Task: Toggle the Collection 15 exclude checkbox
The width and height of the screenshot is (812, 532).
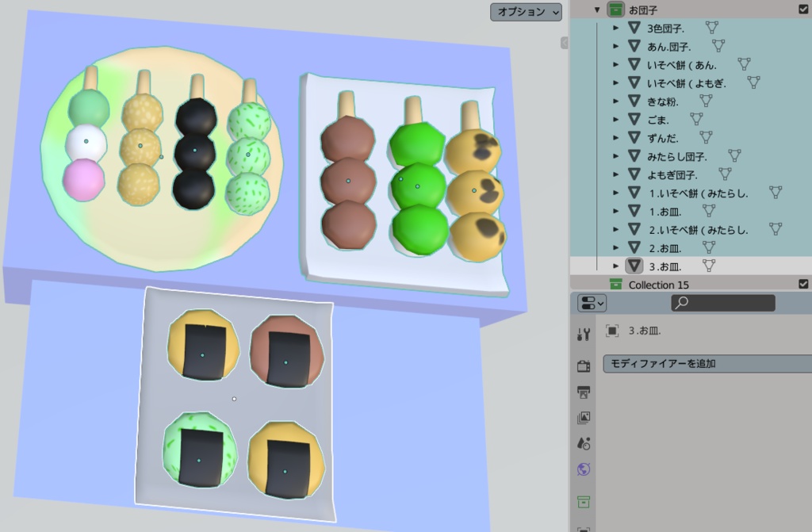Action: click(803, 284)
